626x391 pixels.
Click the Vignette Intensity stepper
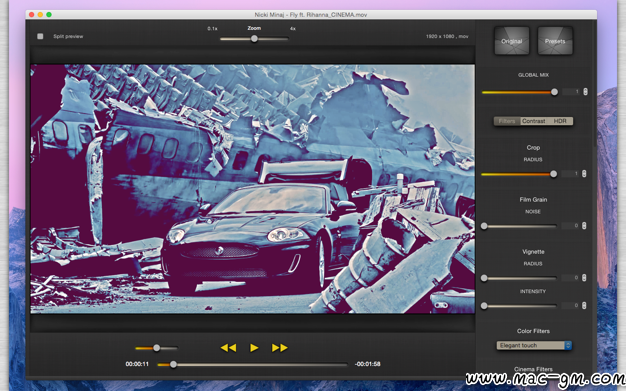tap(584, 306)
